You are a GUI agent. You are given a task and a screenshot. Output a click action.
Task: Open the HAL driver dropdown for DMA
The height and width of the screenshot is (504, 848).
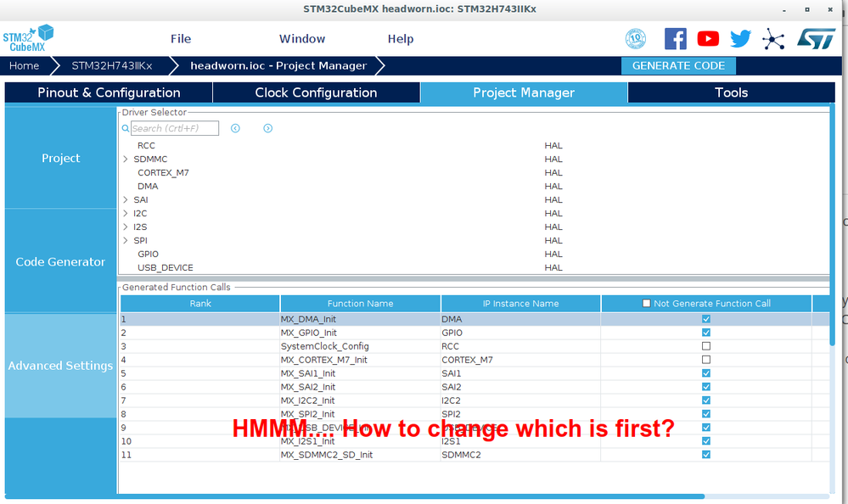pos(553,186)
